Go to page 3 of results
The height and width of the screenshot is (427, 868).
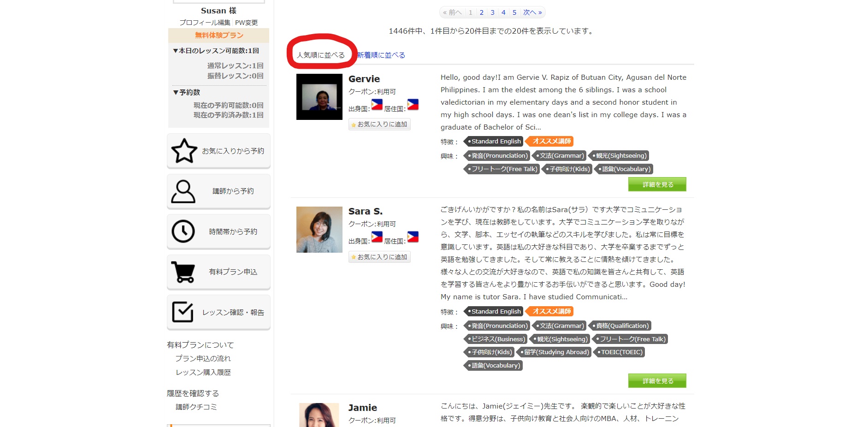coord(492,12)
